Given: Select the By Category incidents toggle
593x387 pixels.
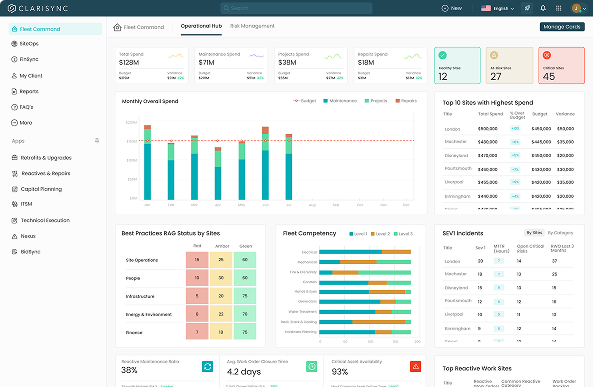Looking at the screenshot, I should pyautogui.click(x=560, y=233).
